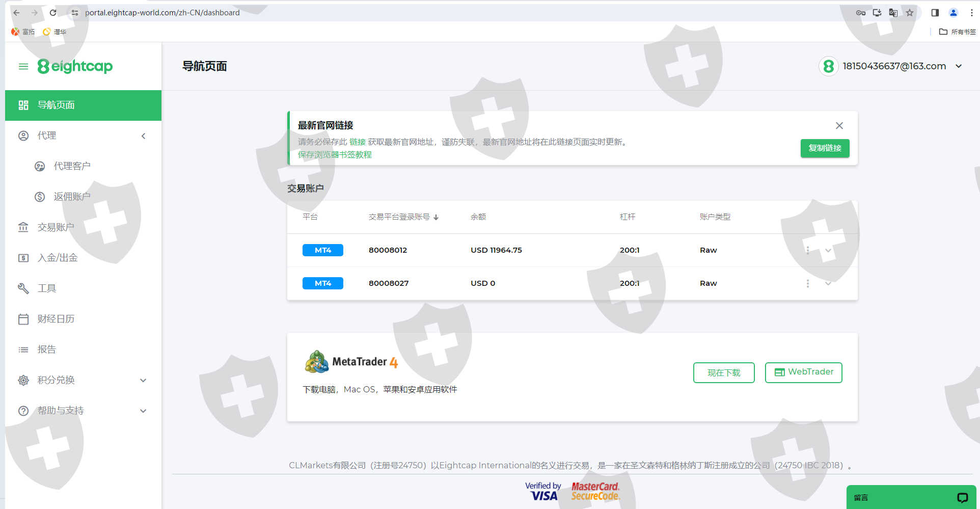Expand account 80008012 row details
This screenshot has width=980, height=509.
828,250
